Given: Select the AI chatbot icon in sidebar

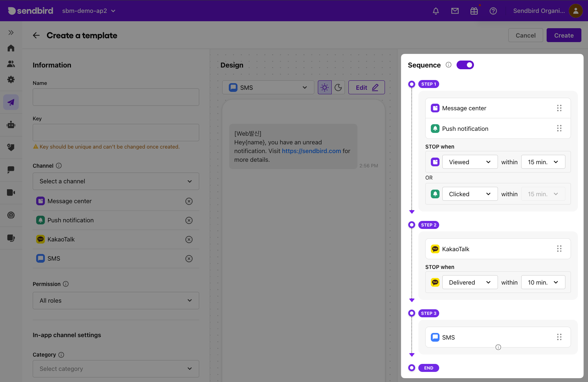Looking at the screenshot, I should [x=11, y=125].
